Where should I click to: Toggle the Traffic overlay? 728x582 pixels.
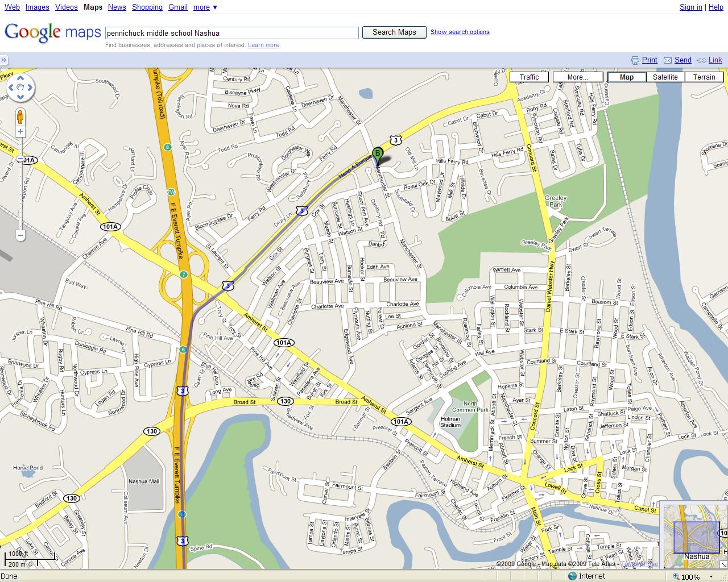click(x=529, y=77)
